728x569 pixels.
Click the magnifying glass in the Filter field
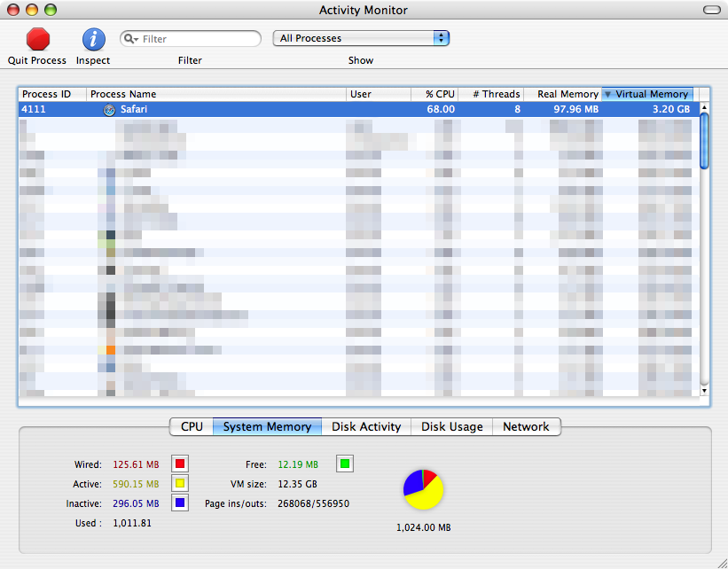130,39
